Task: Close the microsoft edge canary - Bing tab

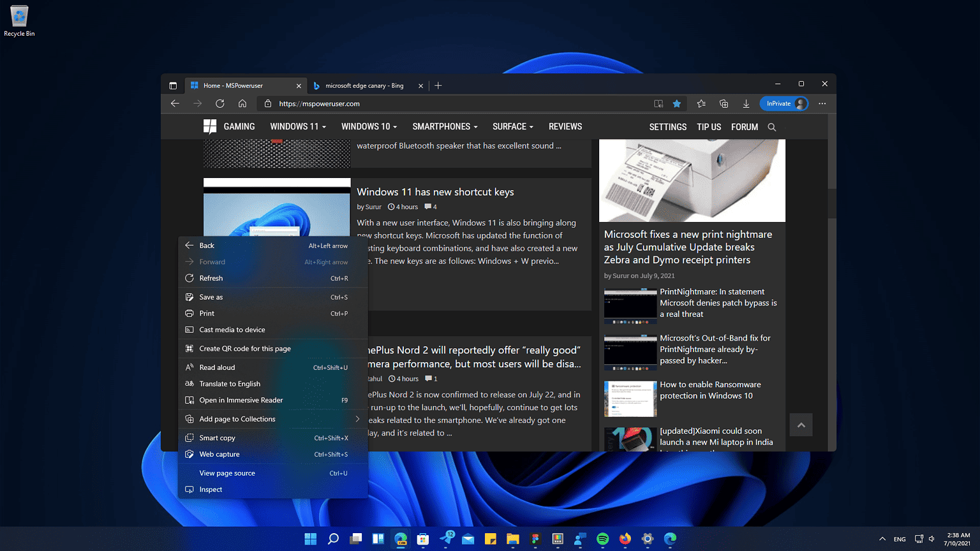Action: point(420,85)
